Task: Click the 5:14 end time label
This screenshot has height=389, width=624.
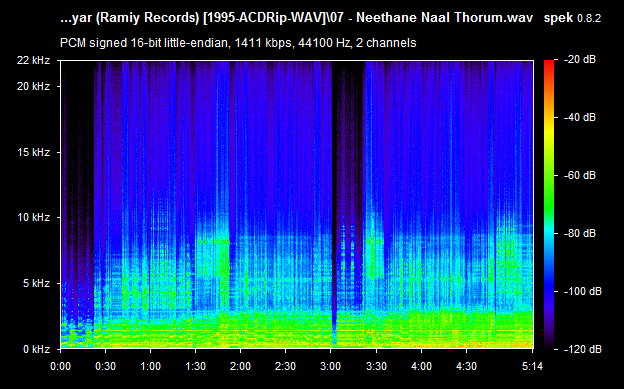Action: click(532, 366)
